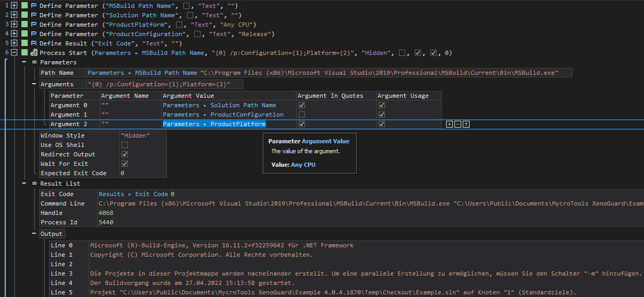644x297 pixels.
Task: Toggle the Use OS Shell checkbox
Action: point(125,145)
